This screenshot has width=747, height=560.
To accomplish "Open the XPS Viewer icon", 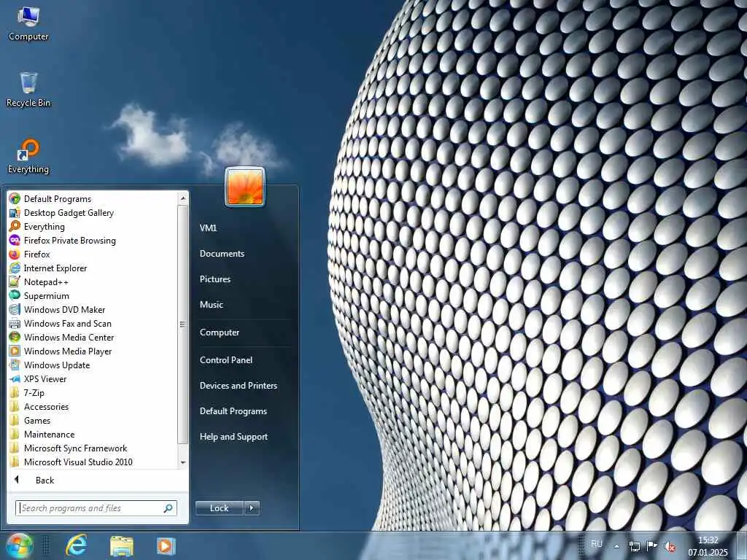I will coord(15,378).
